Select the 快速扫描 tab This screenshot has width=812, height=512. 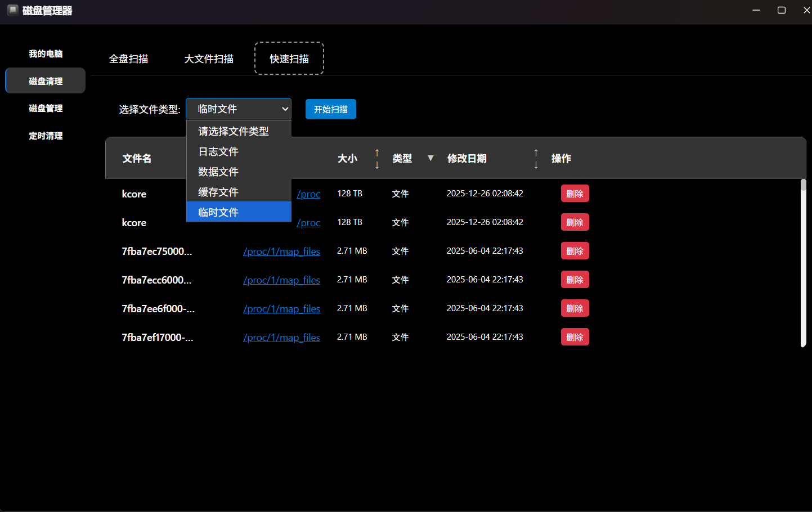coord(289,59)
